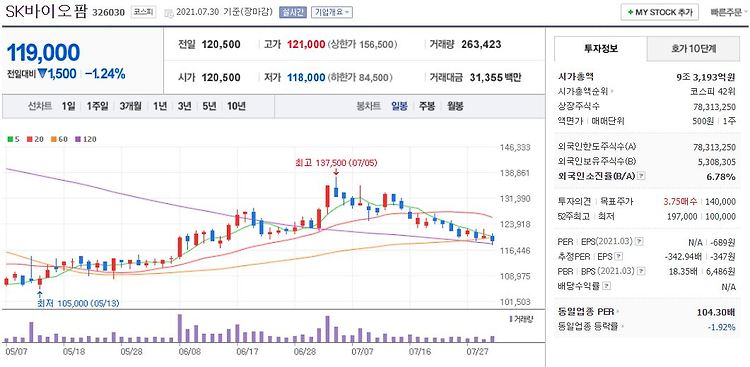Click the 동일업종 등락률 value -1.92%

(x=722, y=327)
